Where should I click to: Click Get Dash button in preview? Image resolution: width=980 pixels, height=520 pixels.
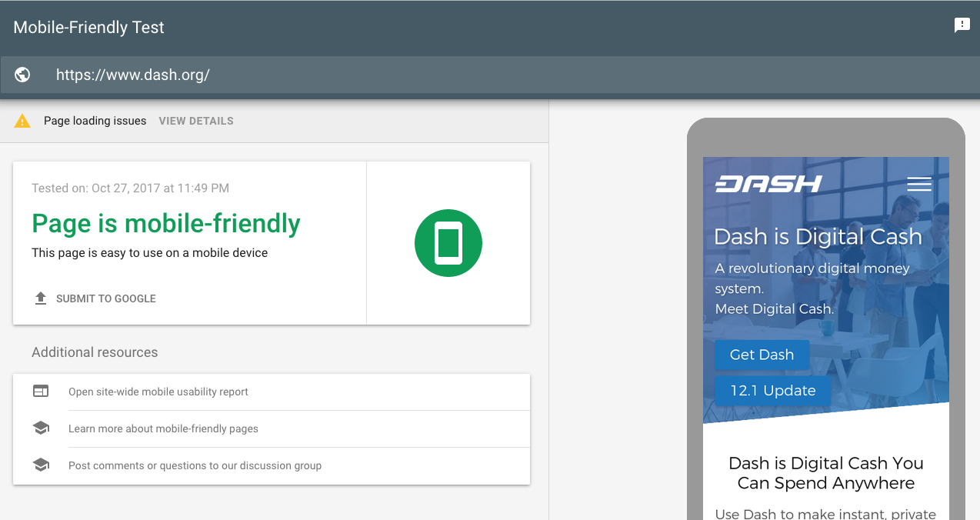coord(762,355)
